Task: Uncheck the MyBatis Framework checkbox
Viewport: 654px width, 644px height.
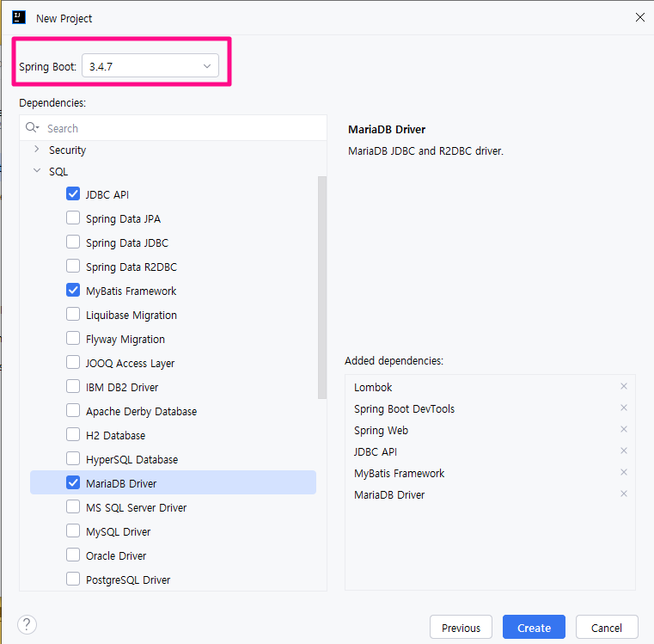Action: point(73,290)
